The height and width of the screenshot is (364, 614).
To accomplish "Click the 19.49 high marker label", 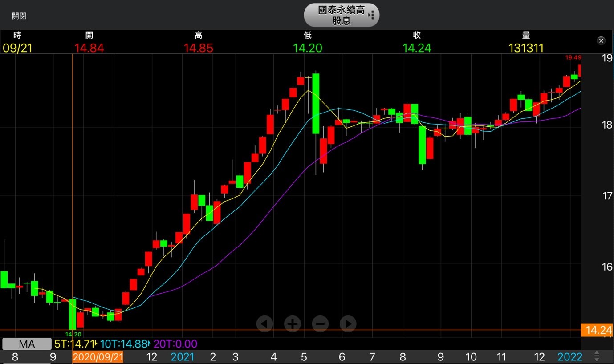I will tap(573, 57).
